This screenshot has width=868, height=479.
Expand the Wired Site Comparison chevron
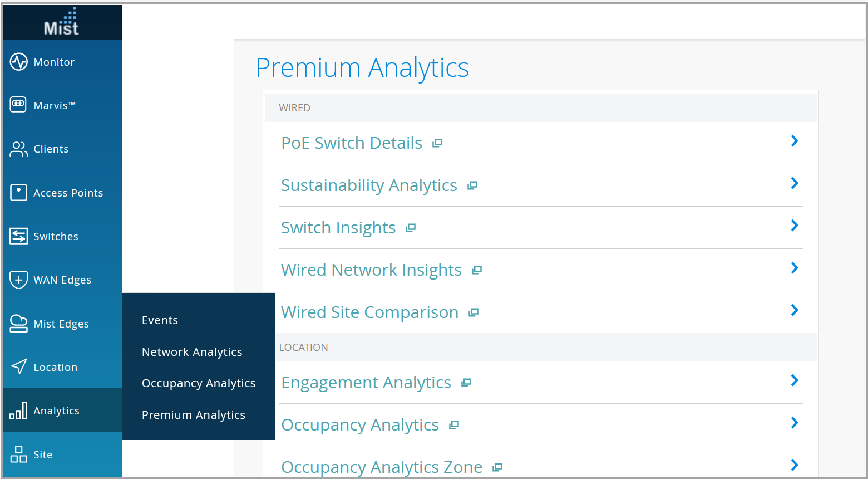point(795,310)
